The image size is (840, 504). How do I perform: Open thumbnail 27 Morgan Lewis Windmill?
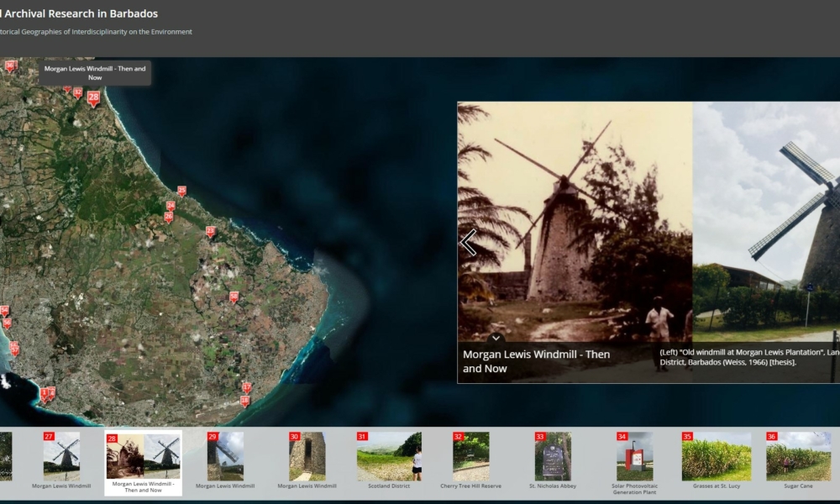61,456
